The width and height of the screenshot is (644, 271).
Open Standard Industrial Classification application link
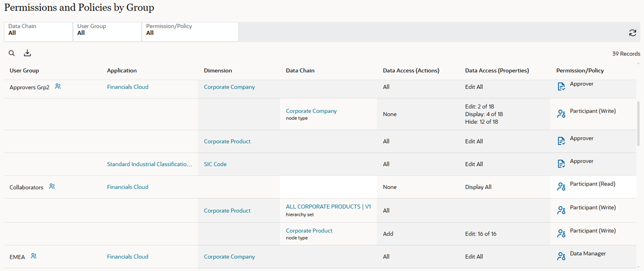[149, 164]
